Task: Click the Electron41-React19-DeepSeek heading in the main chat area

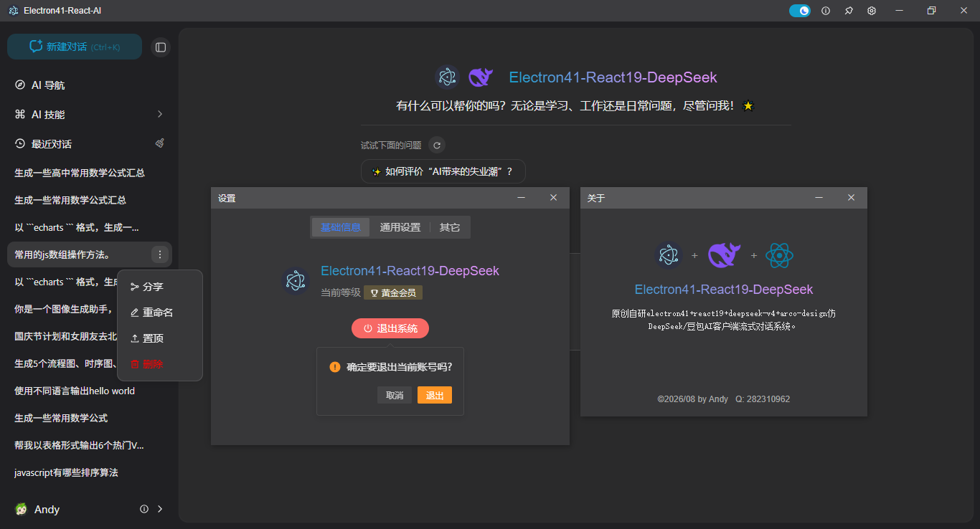Action: pos(613,77)
